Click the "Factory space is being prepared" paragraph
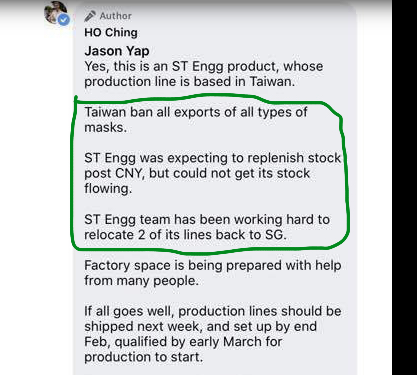417x375 pixels. [213, 273]
